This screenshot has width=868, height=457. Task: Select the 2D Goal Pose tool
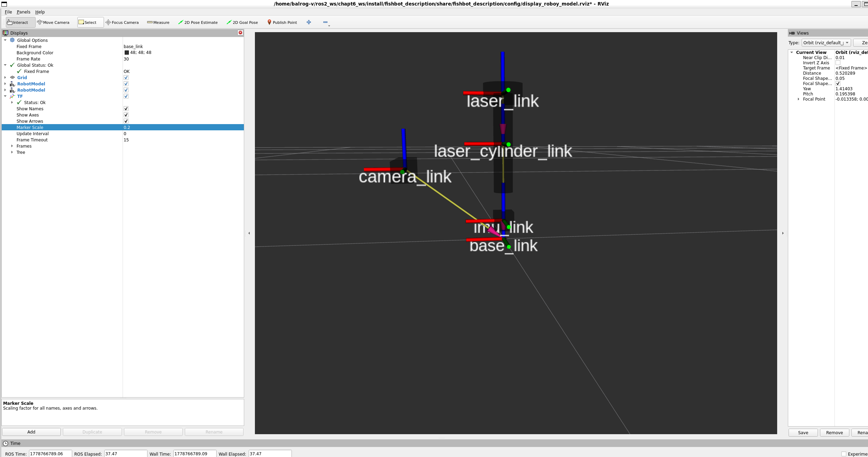(x=242, y=22)
